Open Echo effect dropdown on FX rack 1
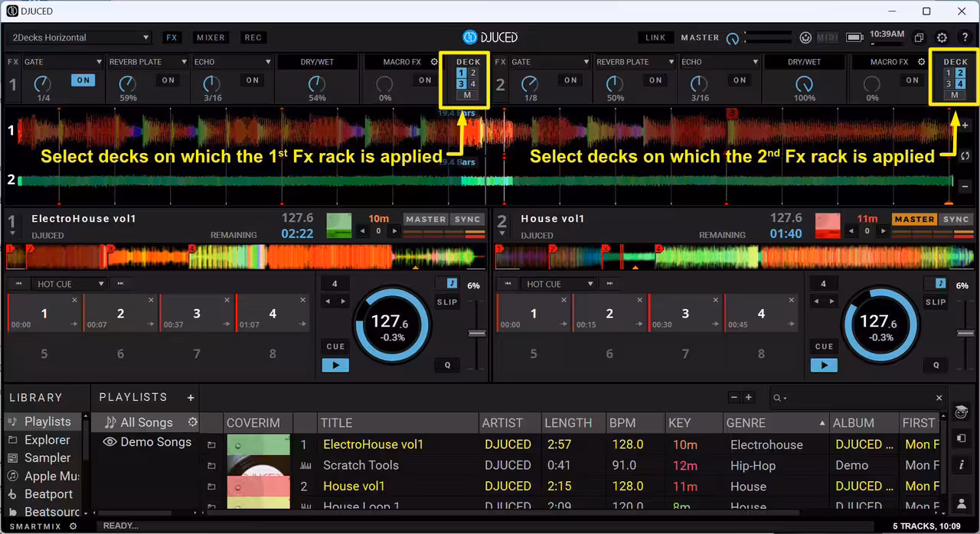 click(232, 62)
